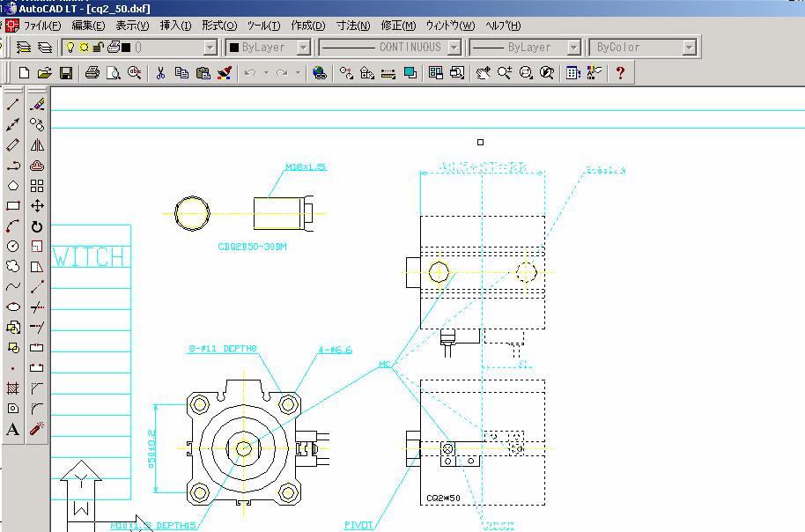Viewport: 805px width, 532px height.
Task: Toggle the layer freeze sun icon
Action: (x=84, y=48)
